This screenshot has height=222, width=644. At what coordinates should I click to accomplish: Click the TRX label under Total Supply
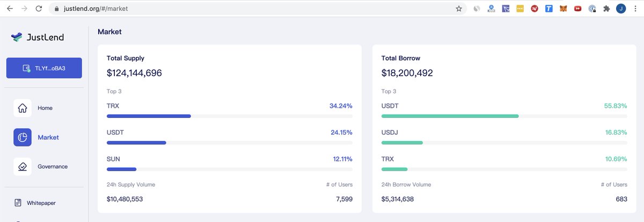point(113,106)
